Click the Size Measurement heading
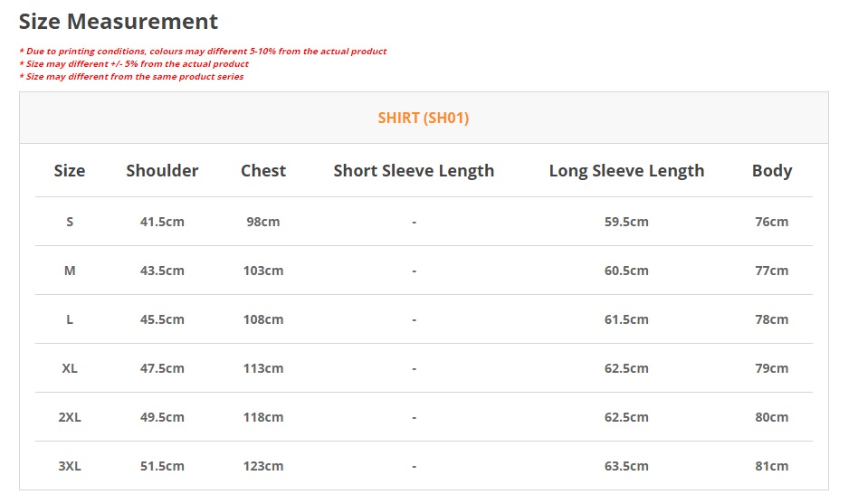Screen dimensions: 858x504 pyautogui.click(x=119, y=22)
